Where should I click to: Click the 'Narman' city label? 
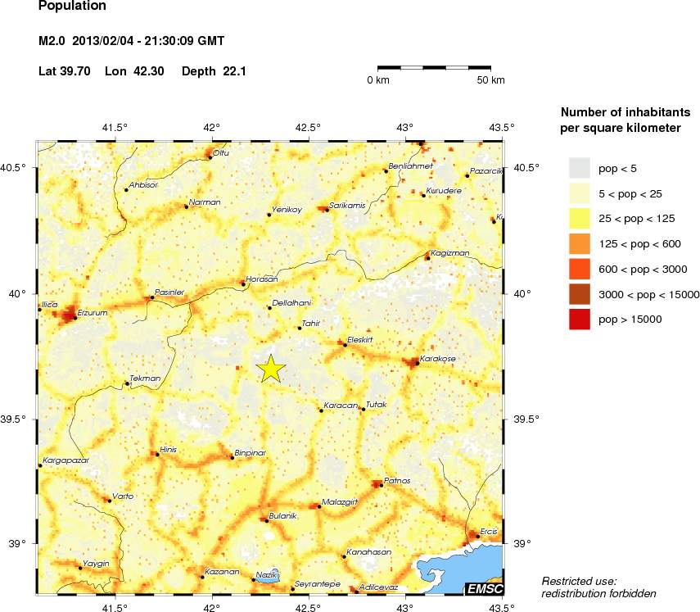[205, 202]
